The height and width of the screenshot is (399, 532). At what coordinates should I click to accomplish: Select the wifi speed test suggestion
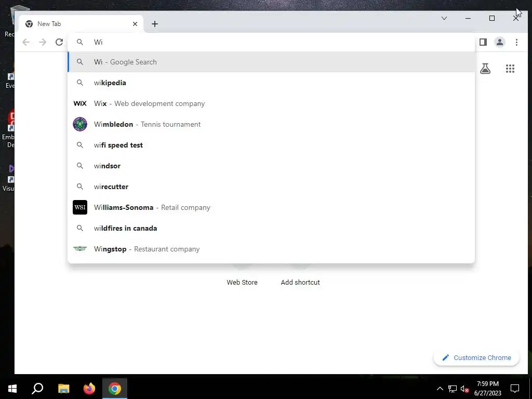tap(271, 145)
